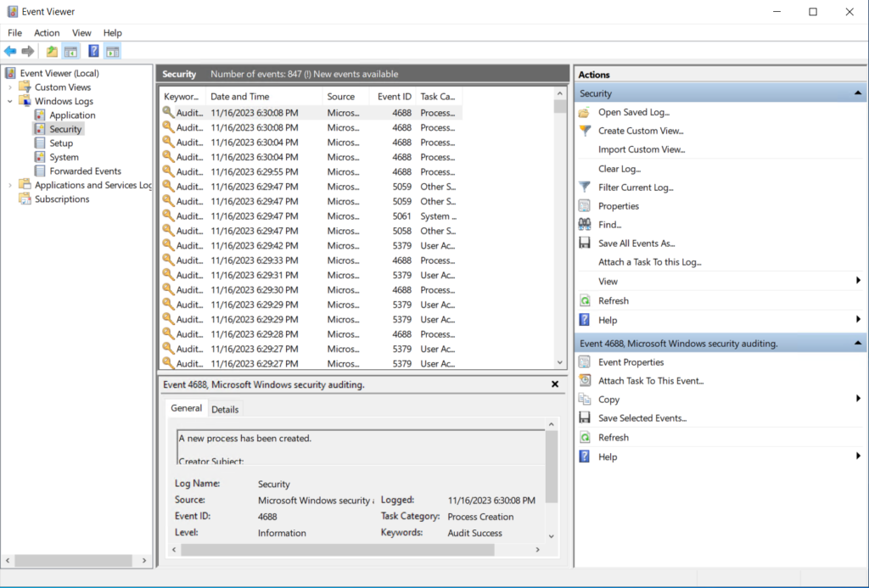This screenshot has height=588, width=869.
Task: Click the toolbar Help question mark icon
Action: 93,52
